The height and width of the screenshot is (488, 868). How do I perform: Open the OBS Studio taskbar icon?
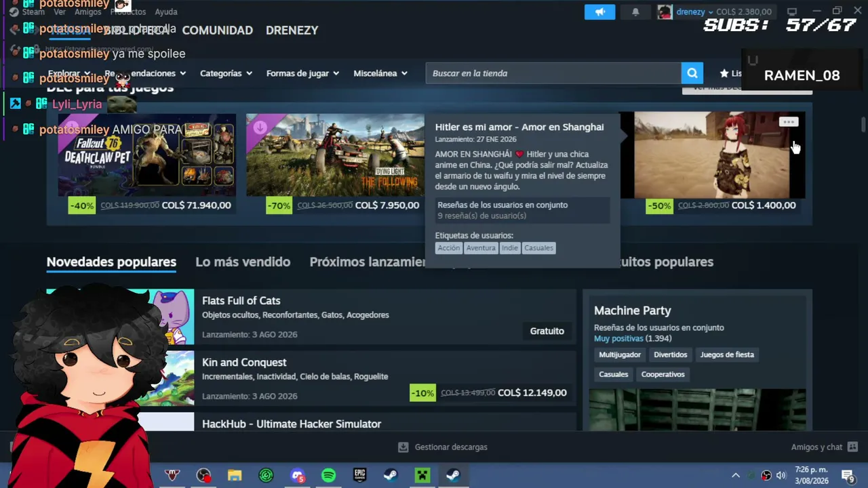[203, 476]
